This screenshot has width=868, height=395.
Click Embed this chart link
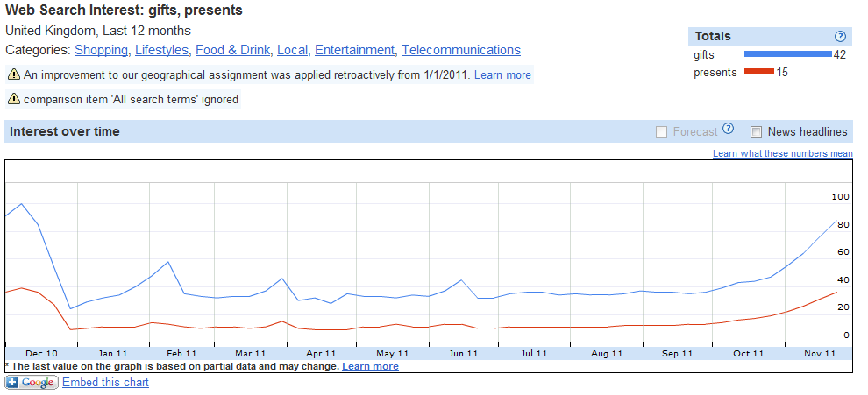106,382
